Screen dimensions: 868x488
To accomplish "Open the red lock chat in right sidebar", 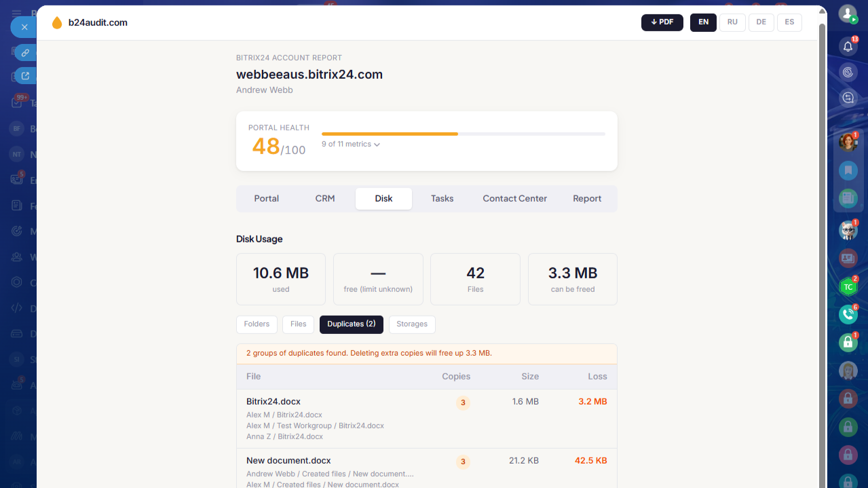I will point(848,398).
